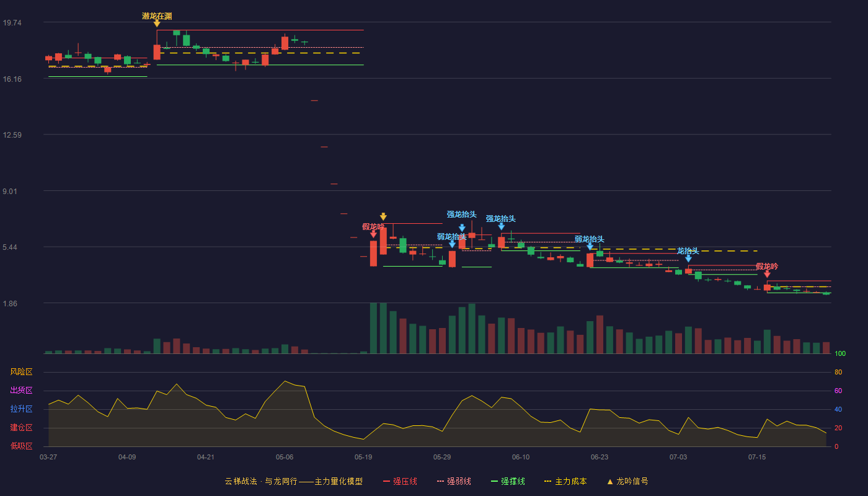Click the 06-23 date label
This screenshot has width=868, height=496.
click(600, 457)
